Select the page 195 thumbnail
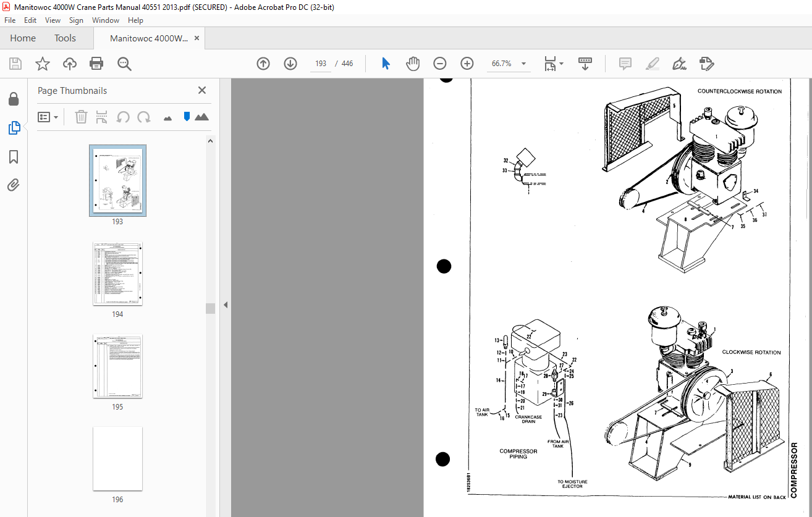812x517 pixels. 117,366
